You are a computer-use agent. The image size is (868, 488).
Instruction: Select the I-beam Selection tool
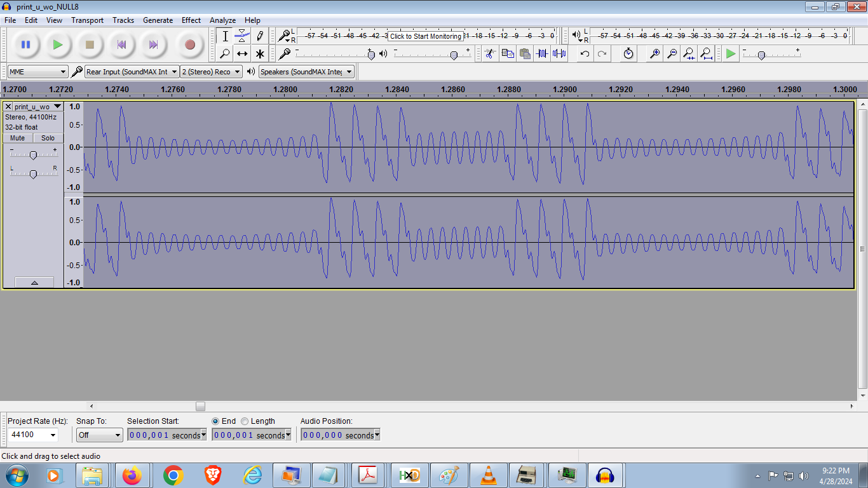click(225, 36)
